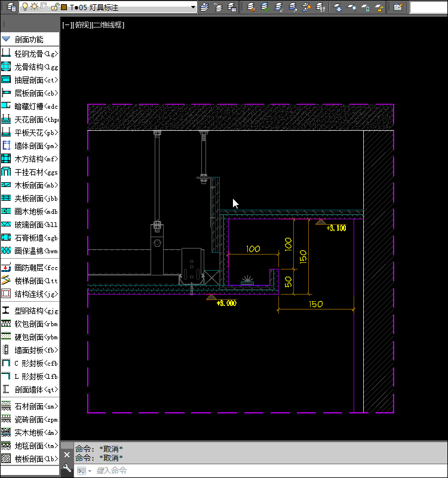The width and height of the screenshot is (448, 478).
Task: Run L 形封板<lfb> command
Action: (x=30, y=376)
